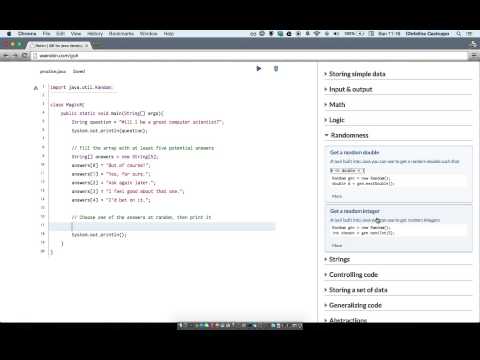The image size is (480, 360).
Task: Click in the browser address bar
Action: (x=250, y=56)
